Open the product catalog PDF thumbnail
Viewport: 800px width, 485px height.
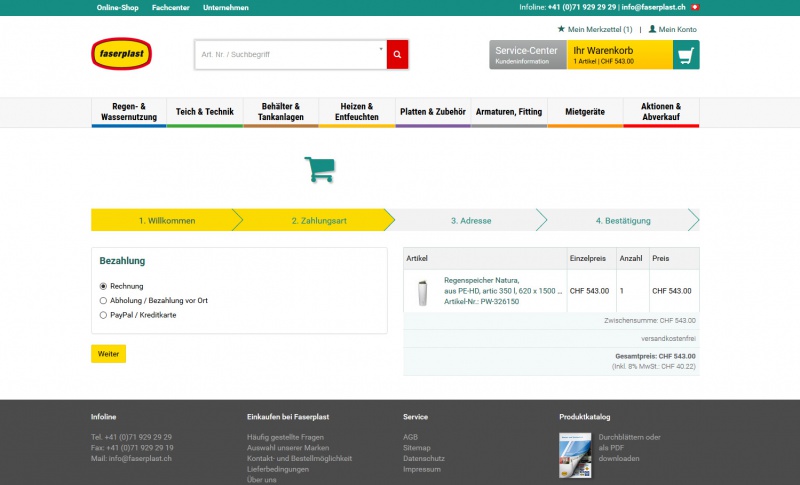(574, 453)
